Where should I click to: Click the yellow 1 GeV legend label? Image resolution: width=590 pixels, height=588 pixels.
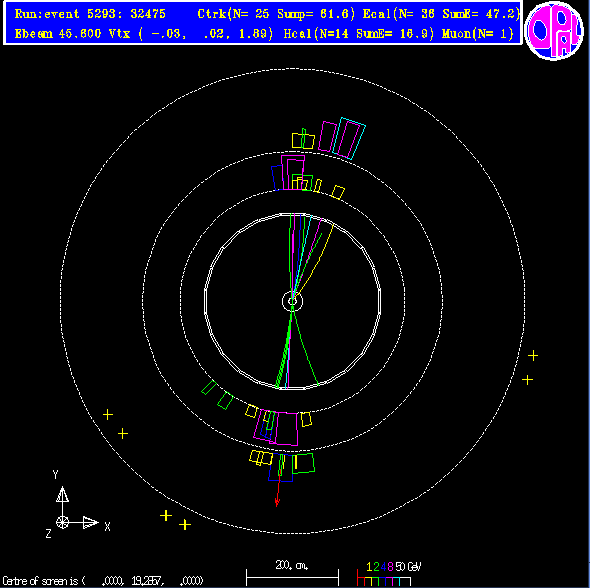pyautogui.click(x=369, y=567)
